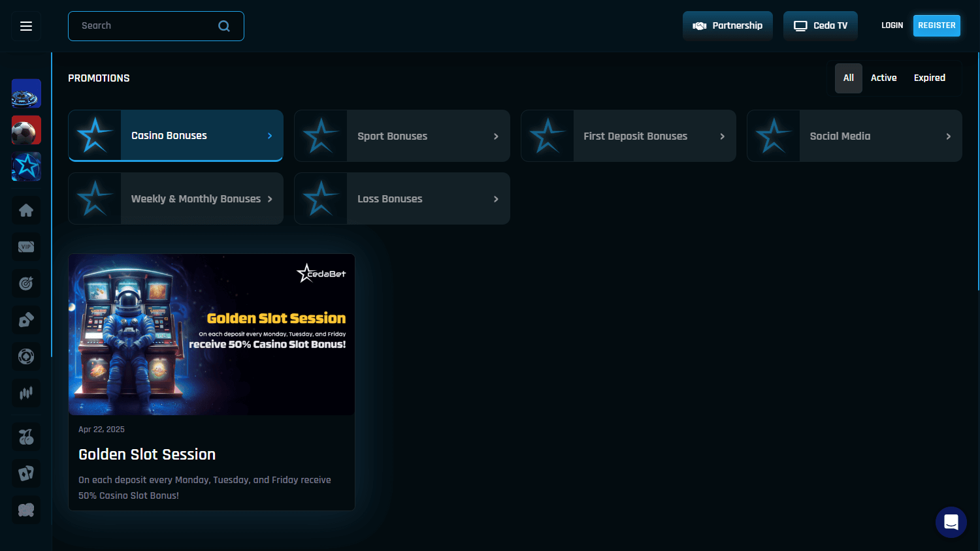
Task: Open the hamburger menu
Action: [26, 26]
